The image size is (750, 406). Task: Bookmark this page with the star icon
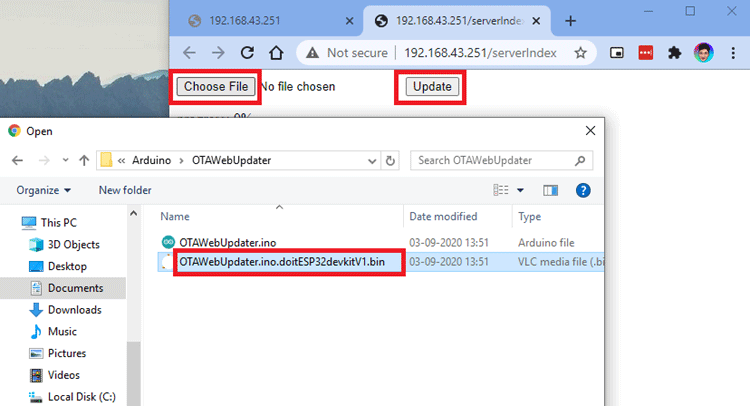(580, 53)
